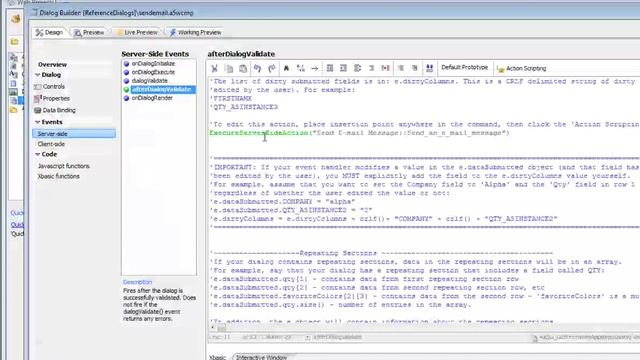640x360 pixels.
Task: Redo the edit with the Redo arrow
Action: pyautogui.click(x=271, y=68)
